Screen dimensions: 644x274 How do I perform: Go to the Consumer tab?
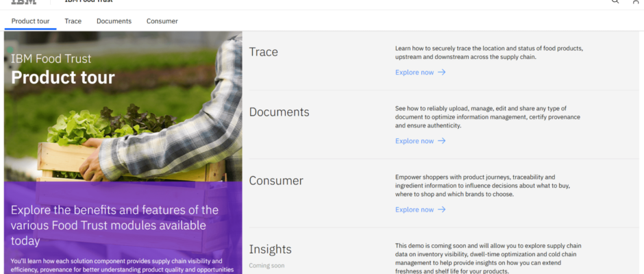(162, 21)
